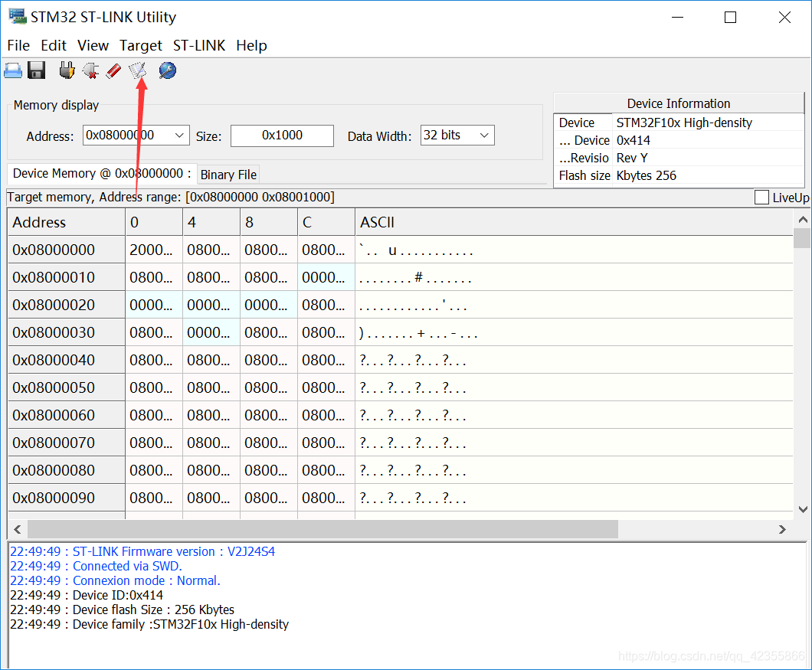This screenshot has height=670, width=812.
Task: Click the Address column header
Action: point(67,222)
